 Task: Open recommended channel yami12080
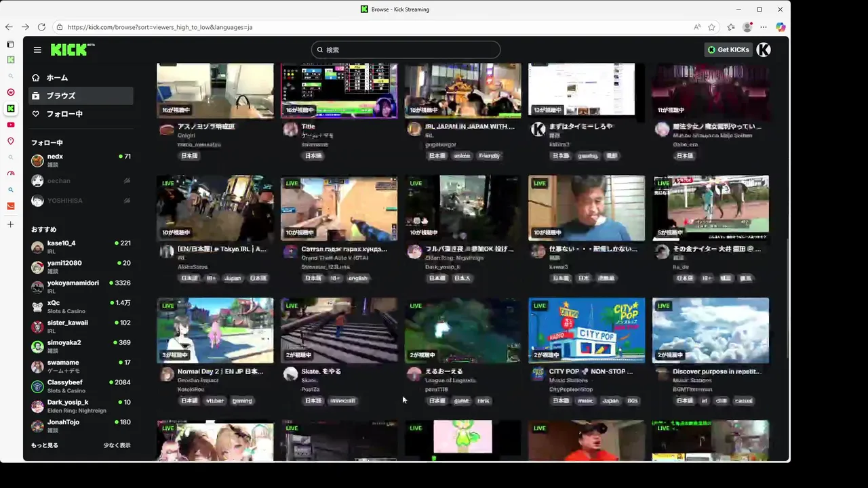point(81,267)
